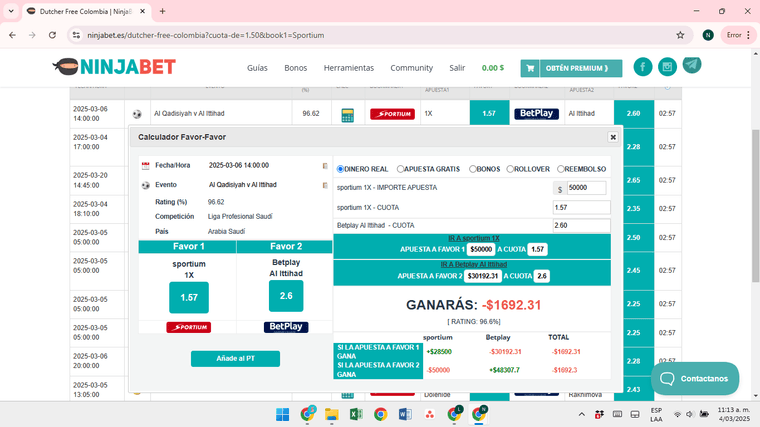Click $50000 stake value in Favor 1 bar
760x427 pixels.
coord(481,250)
